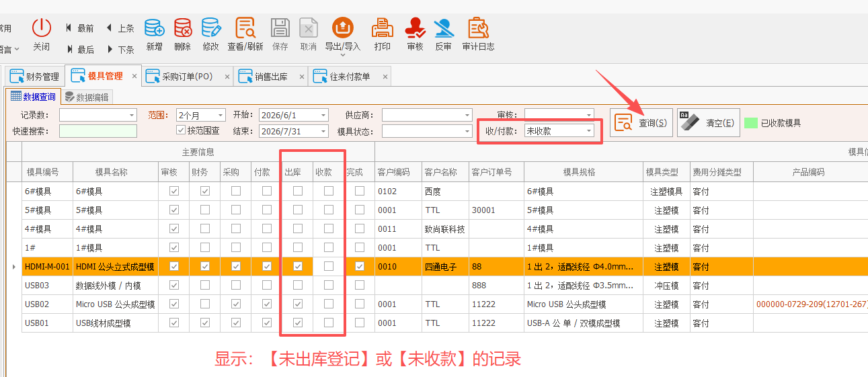Open the 收/付款 未收款 dropdown
Image resolution: width=868 pixels, height=377 pixels.
[x=589, y=131]
